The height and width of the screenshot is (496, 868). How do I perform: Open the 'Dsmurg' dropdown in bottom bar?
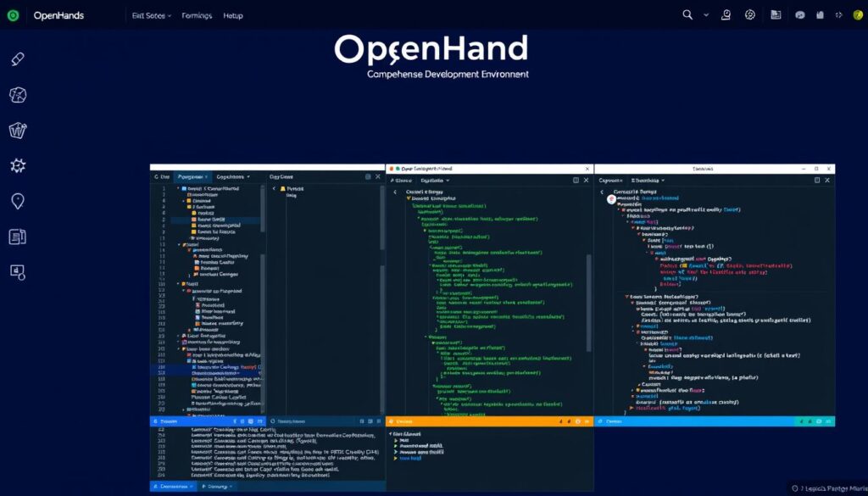pyautogui.click(x=217, y=487)
